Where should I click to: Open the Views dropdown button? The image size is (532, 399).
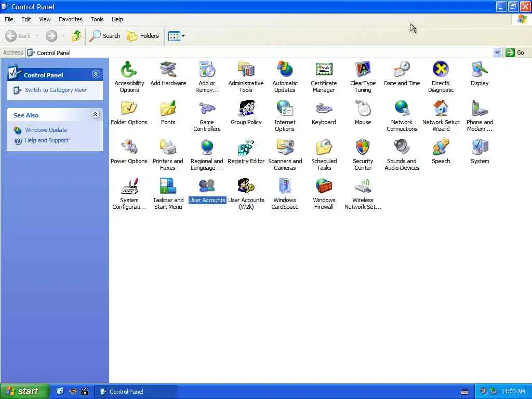click(x=177, y=36)
